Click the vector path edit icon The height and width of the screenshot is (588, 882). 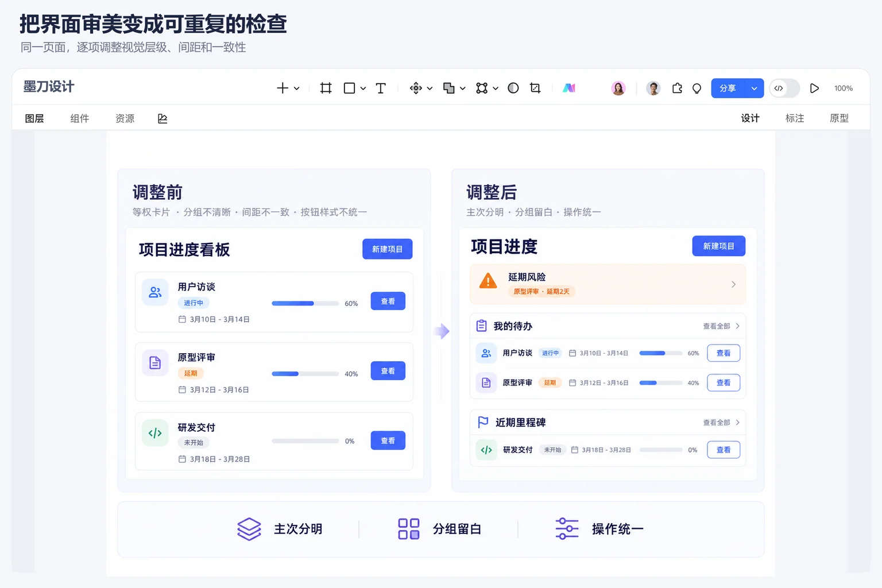pyautogui.click(x=482, y=88)
